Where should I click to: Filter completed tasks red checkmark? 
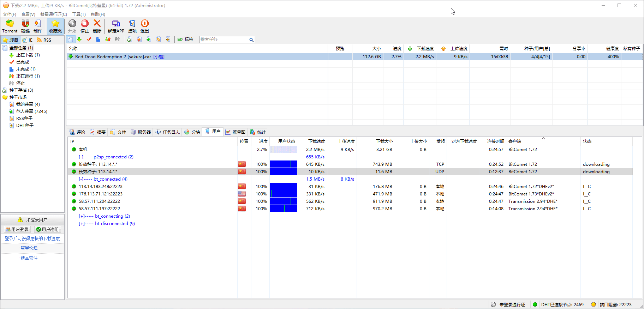point(89,40)
